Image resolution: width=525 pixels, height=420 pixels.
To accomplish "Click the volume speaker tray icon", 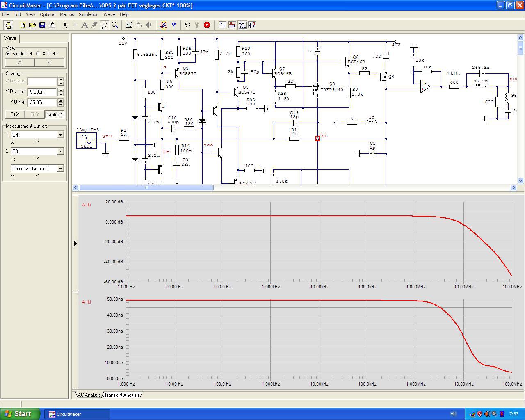I will [487, 414].
